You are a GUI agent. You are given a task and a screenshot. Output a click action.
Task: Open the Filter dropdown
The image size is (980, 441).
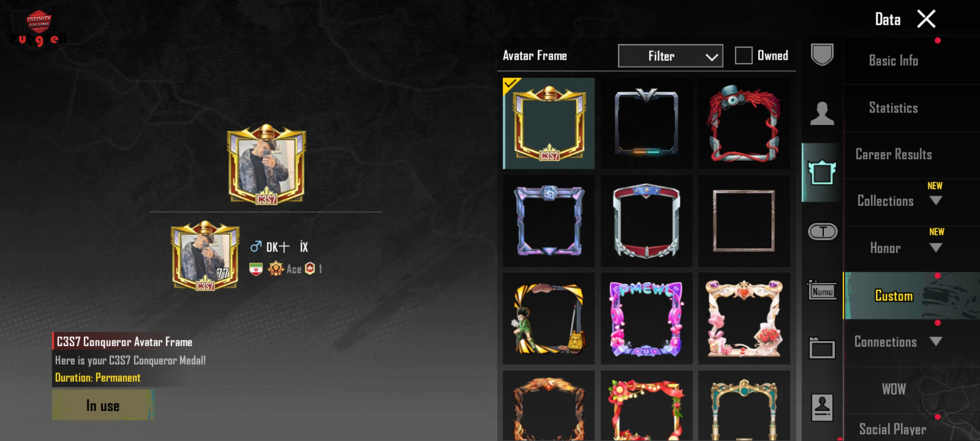tap(670, 56)
